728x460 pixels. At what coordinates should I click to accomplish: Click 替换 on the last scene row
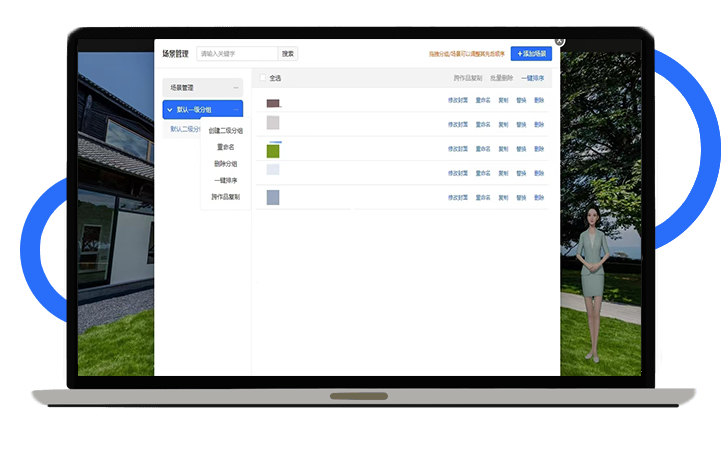[521, 198]
